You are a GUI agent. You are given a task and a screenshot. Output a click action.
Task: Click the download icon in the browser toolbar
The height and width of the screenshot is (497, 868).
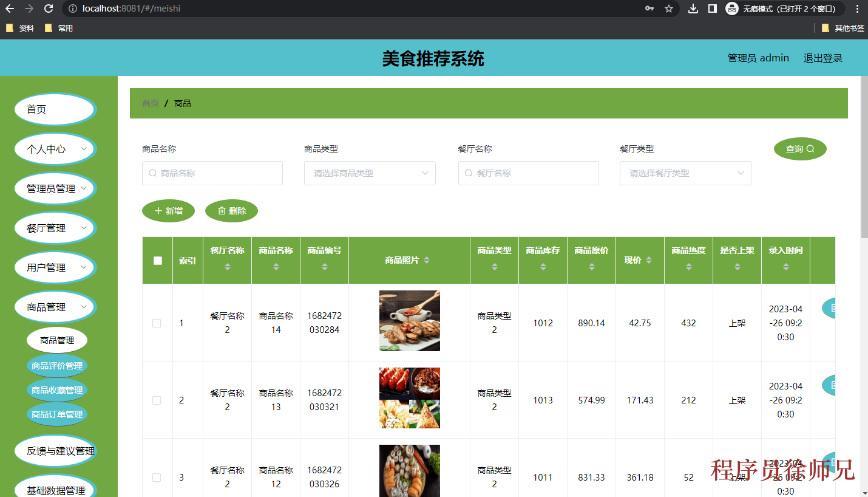(693, 9)
